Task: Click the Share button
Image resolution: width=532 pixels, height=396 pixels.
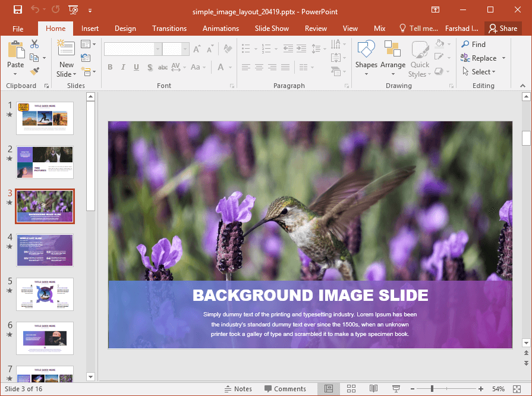Action: [x=502, y=29]
